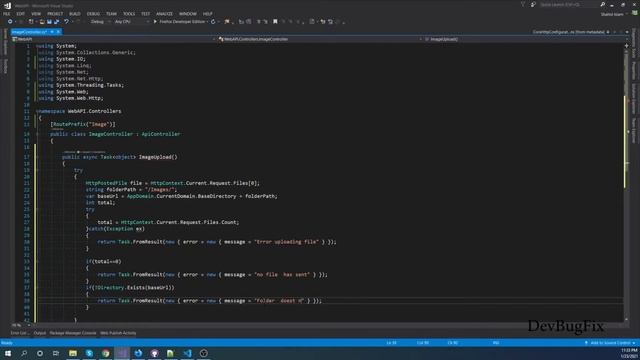Click the taskbar search icon
The width and height of the screenshot is (640, 360).
click(24, 353)
